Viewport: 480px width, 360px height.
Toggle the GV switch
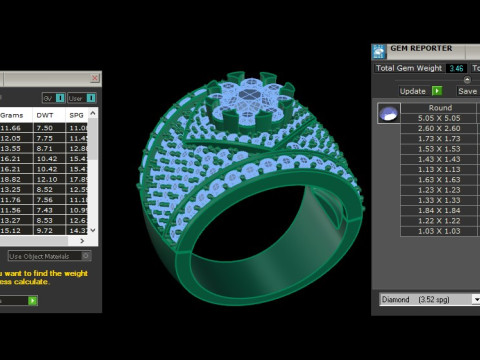(x=53, y=98)
